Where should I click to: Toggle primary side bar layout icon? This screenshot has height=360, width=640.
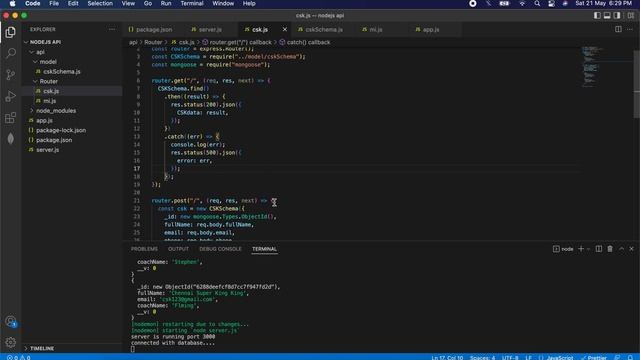tap(597, 16)
